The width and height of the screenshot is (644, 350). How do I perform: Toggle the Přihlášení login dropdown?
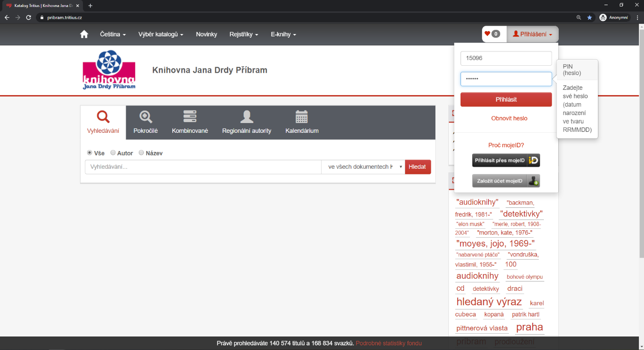pyautogui.click(x=532, y=34)
